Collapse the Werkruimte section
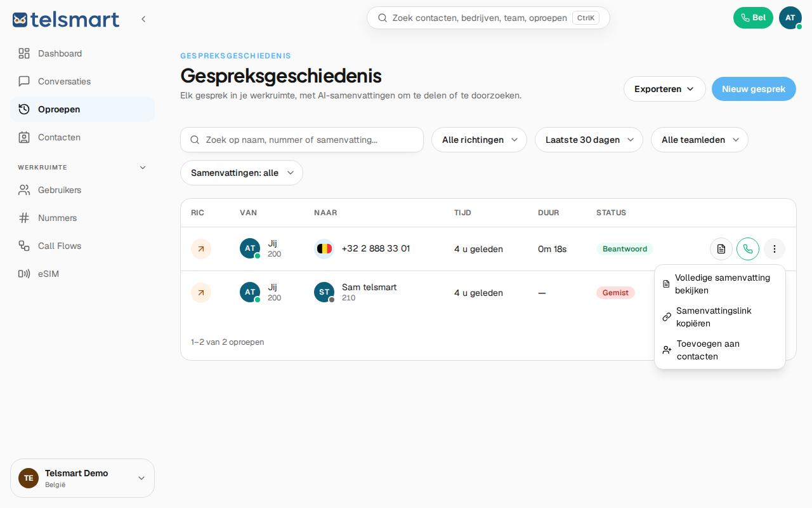The image size is (812, 508). pos(143,168)
